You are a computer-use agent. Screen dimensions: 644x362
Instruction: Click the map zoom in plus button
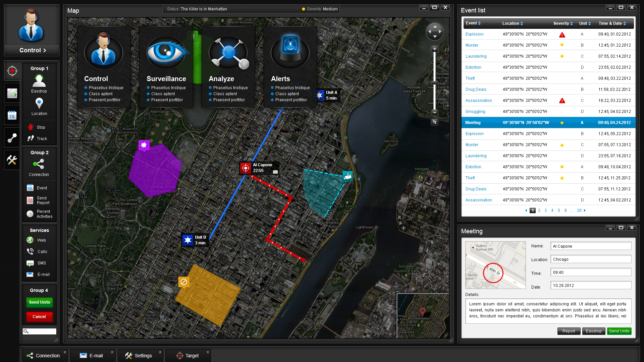(434, 49)
